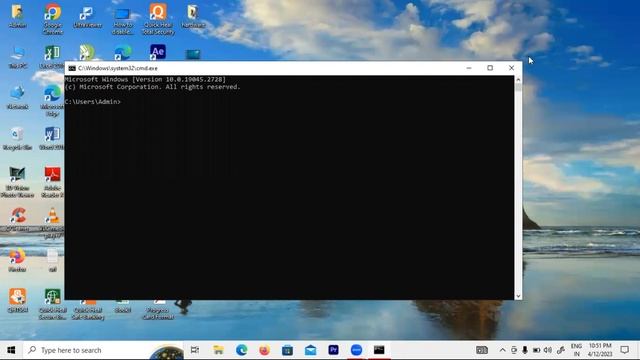Open microphone tray icon
The image size is (640, 360).
525,350
